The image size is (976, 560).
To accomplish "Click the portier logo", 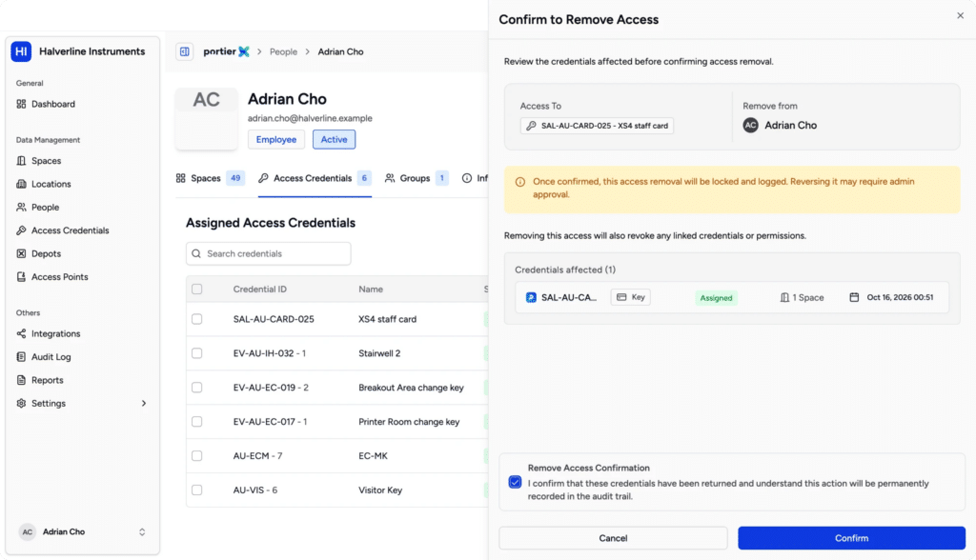I will click(x=227, y=51).
